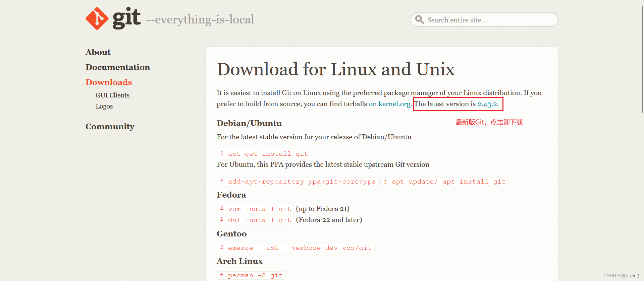Click the 2.43.2 version link
This screenshot has height=281, width=644.
pyautogui.click(x=487, y=104)
